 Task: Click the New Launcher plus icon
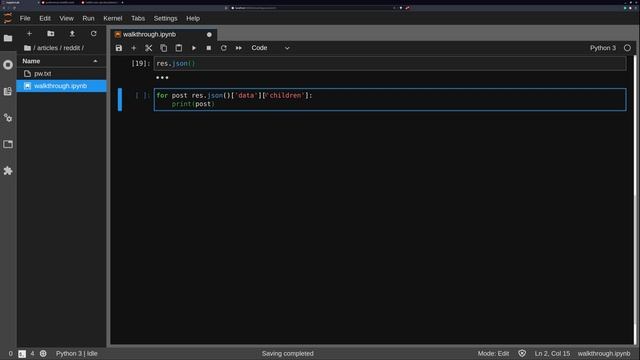tap(29, 33)
